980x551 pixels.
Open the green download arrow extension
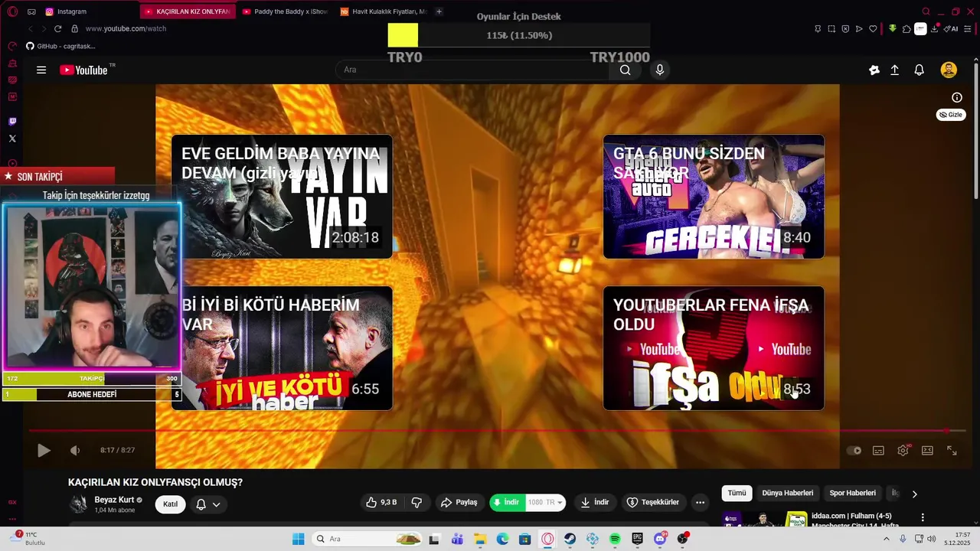(893, 29)
